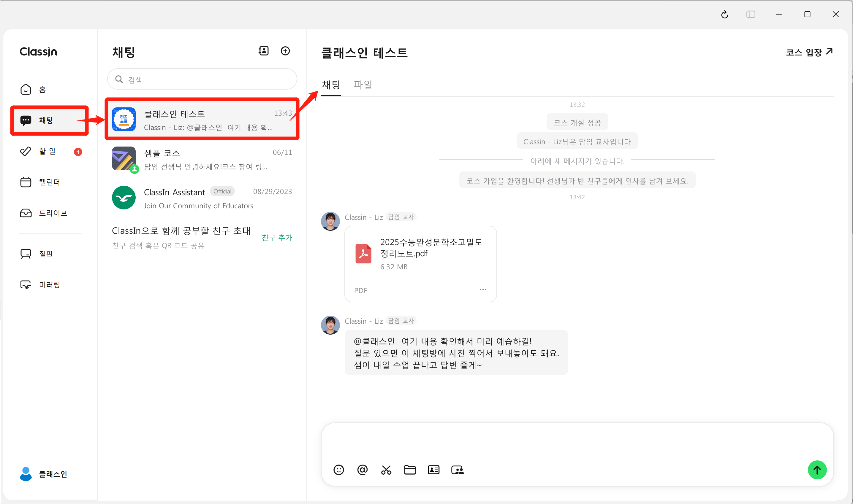The image size is (853, 504).
Task: Minimize the ClassIn window
Action: tap(778, 14)
